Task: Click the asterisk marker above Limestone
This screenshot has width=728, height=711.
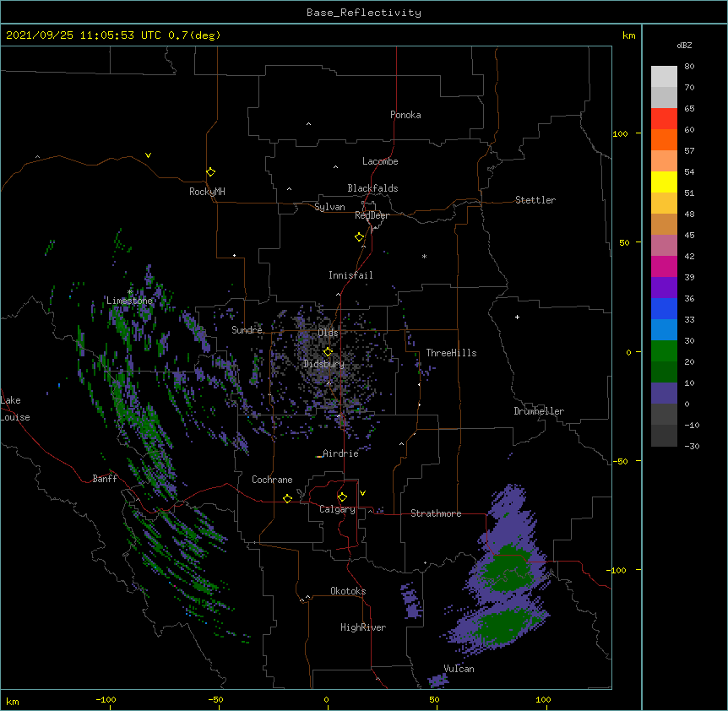Action: tap(130, 292)
